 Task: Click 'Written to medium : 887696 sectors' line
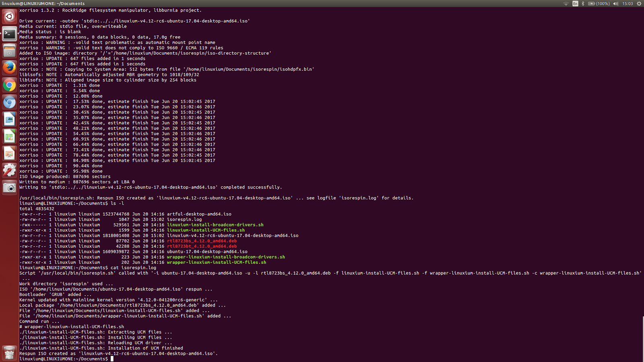(x=77, y=182)
